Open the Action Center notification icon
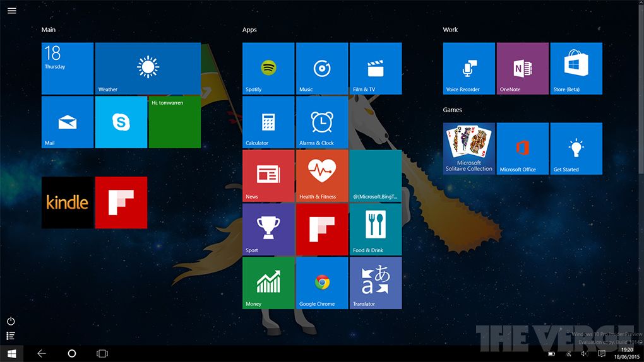This screenshot has width=644, height=362. (x=602, y=354)
